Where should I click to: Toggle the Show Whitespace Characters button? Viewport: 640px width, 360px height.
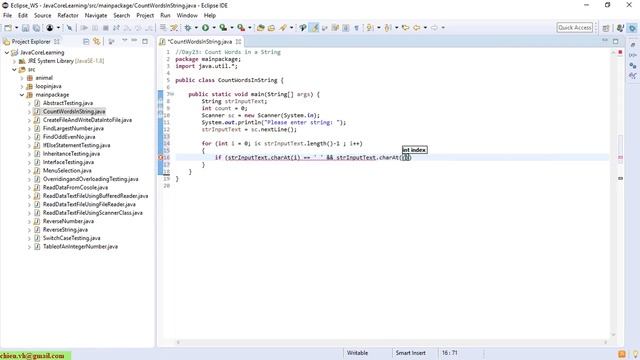(x=356, y=28)
